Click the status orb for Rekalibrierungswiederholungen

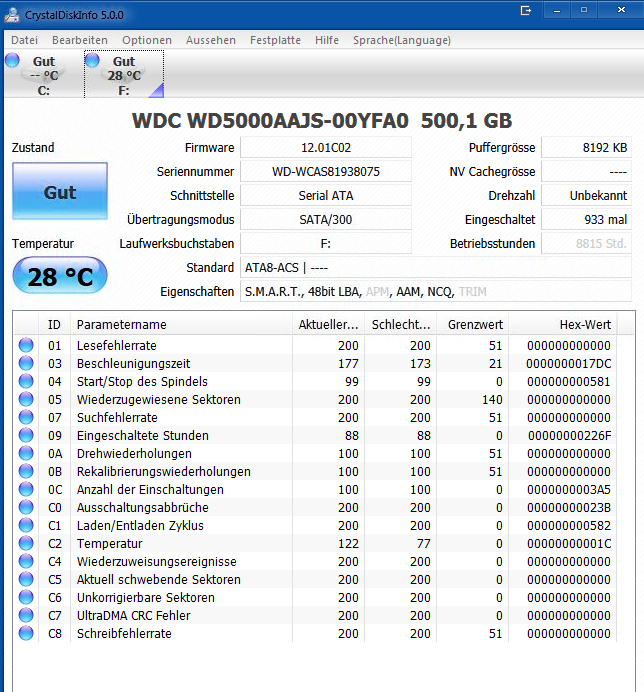[x=26, y=471]
